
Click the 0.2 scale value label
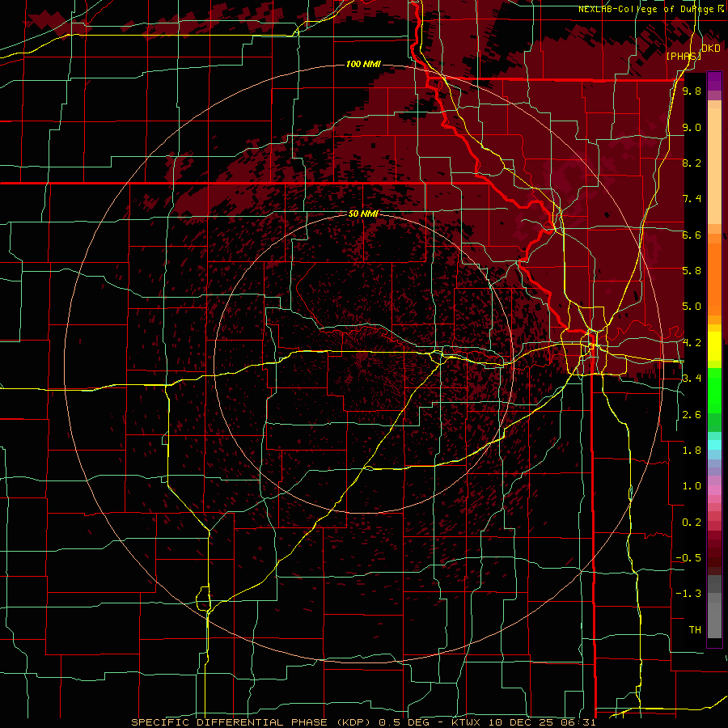pyautogui.click(x=692, y=523)
